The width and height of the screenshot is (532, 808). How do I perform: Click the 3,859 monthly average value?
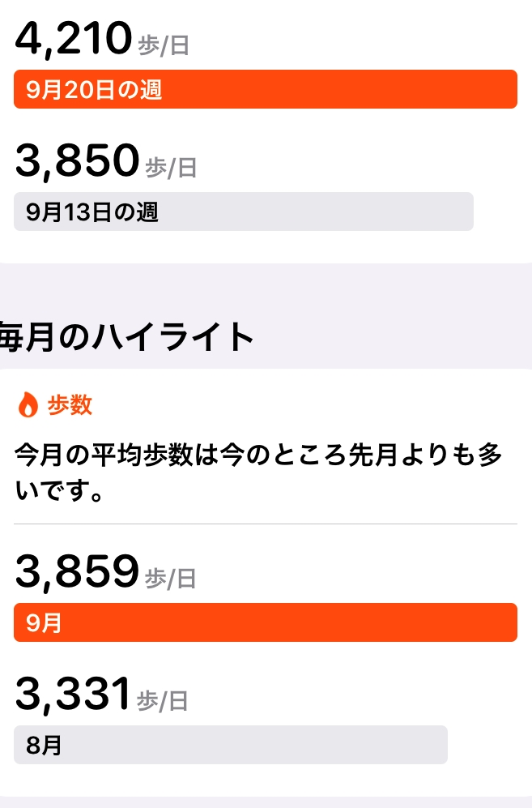coord(77,571)
